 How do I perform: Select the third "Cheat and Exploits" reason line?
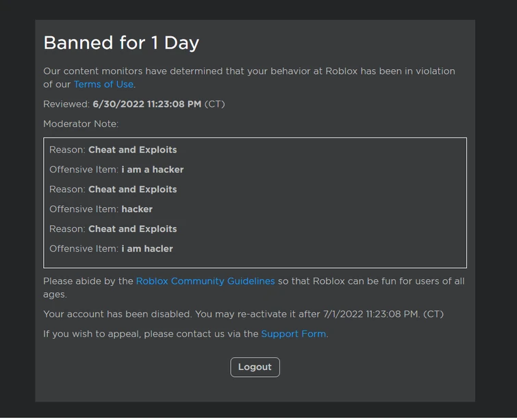pyautogui.click(x=132, y=229)
